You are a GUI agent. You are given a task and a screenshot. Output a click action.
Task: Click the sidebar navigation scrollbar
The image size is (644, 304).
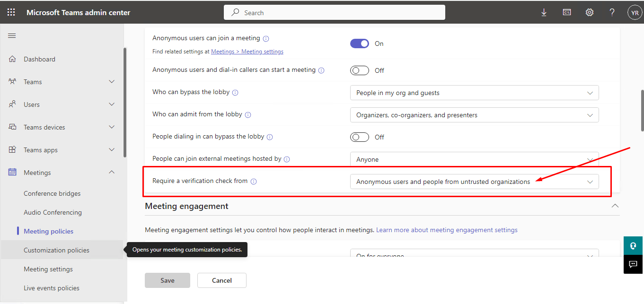(x=125, y=102)
